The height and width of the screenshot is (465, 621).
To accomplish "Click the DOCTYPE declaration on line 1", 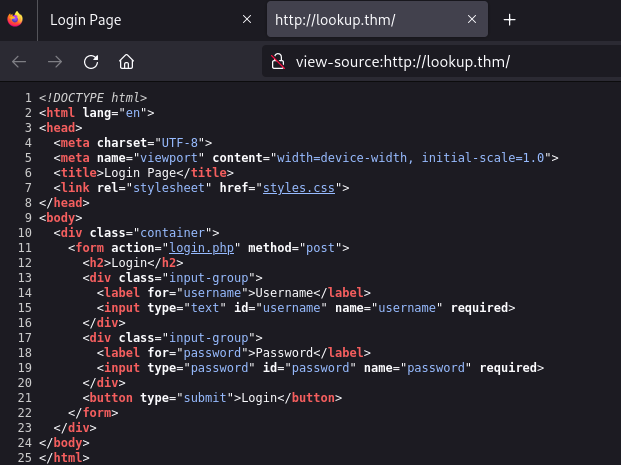I will [93, 97].
